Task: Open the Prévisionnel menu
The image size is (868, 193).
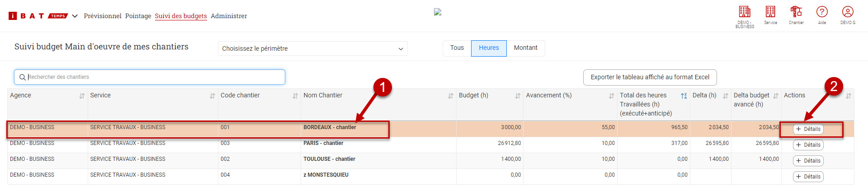Action: [x=103, y=16]
